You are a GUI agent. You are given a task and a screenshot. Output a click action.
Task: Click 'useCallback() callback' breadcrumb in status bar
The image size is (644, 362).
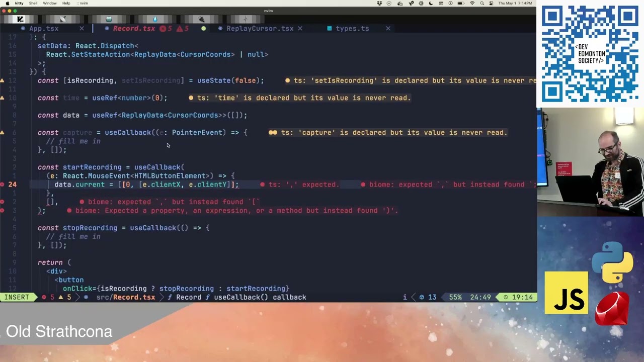[260, 297]
